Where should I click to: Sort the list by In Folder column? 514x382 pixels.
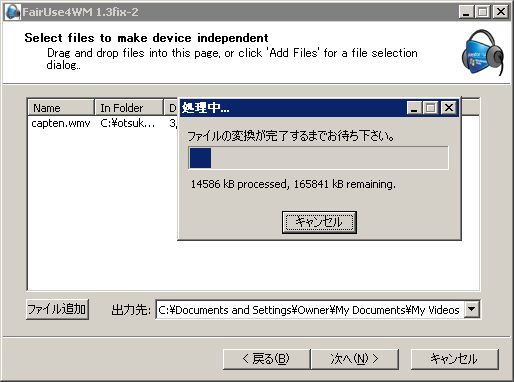click(129, 108)
